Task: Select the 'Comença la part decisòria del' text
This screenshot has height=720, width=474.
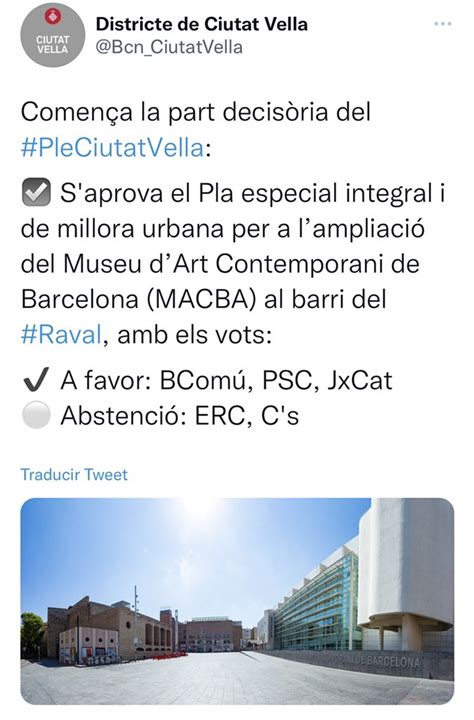Action: [196, 112]
